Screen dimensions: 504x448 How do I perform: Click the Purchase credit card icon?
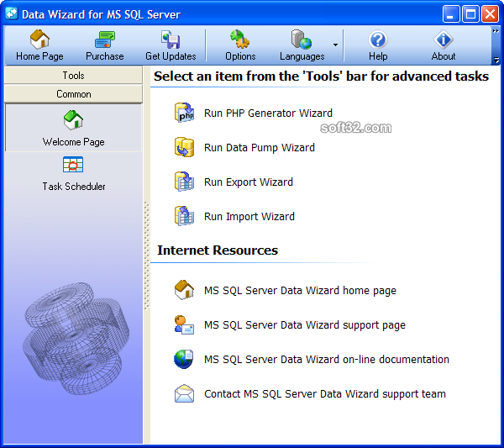pos(105,40)
